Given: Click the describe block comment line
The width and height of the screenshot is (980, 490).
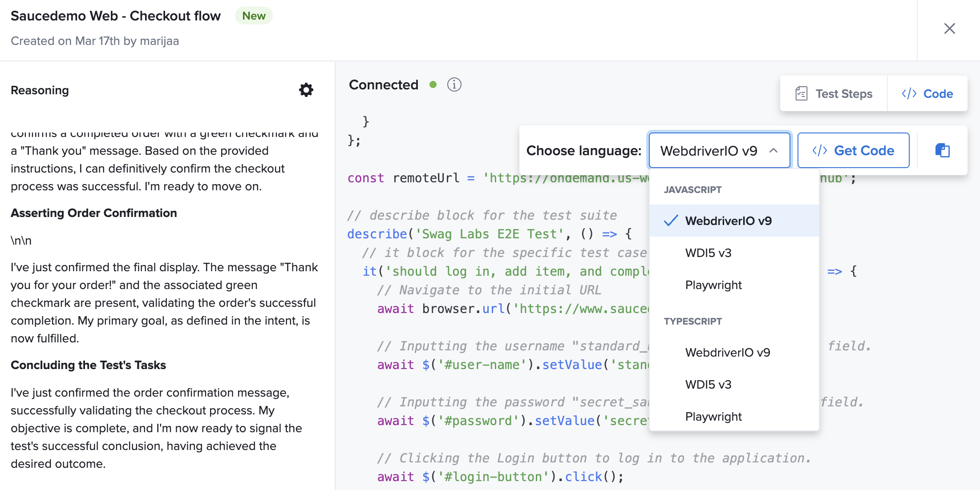Looking at the screenshot, I should click(482, 215).
